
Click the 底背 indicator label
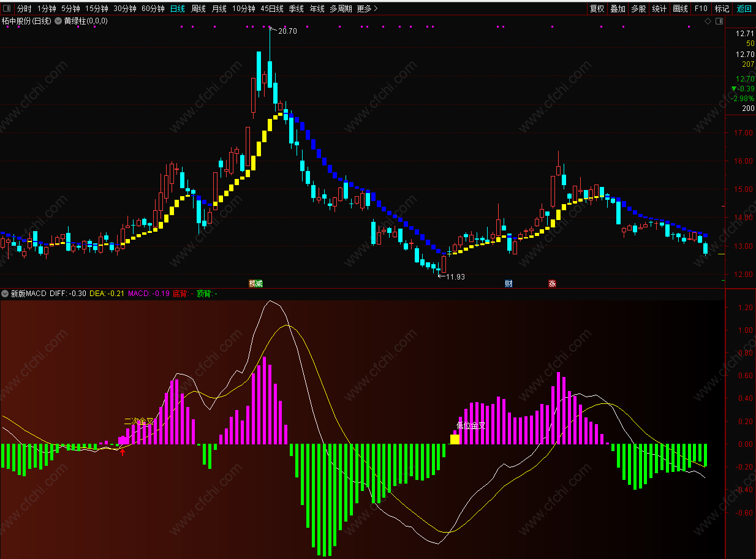click(x=183, y=294)
